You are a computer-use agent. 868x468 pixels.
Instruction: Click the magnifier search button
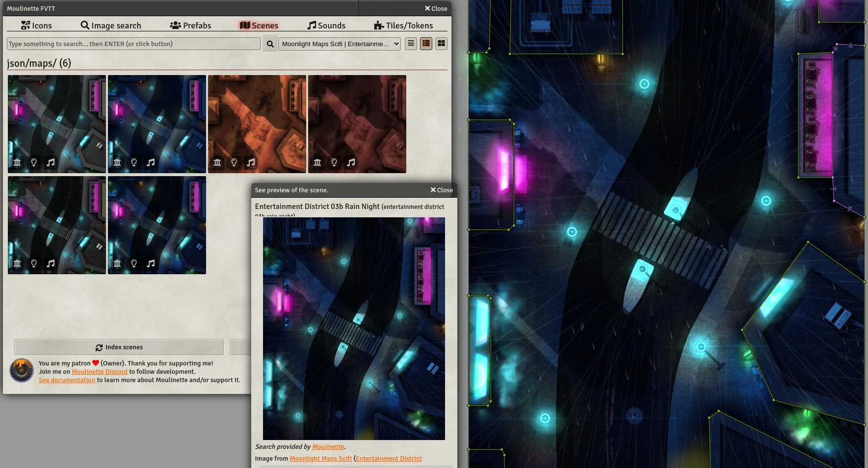(x=270, y=44)
